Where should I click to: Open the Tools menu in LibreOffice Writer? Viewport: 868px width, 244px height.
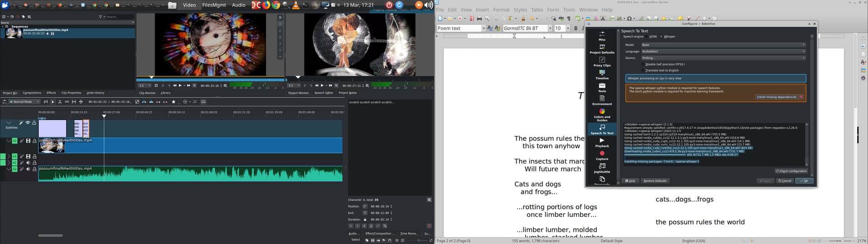pos(569,9)
